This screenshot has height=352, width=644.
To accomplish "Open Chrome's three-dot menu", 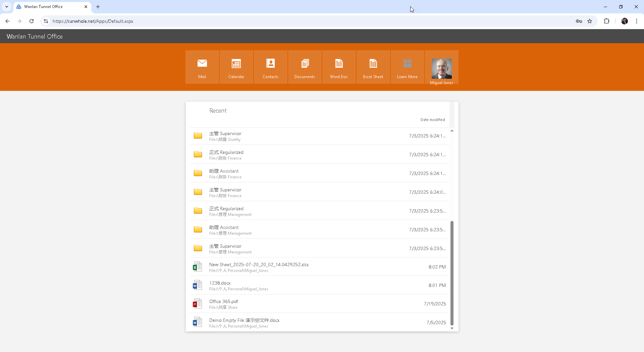I will click(x=636, y=21).
